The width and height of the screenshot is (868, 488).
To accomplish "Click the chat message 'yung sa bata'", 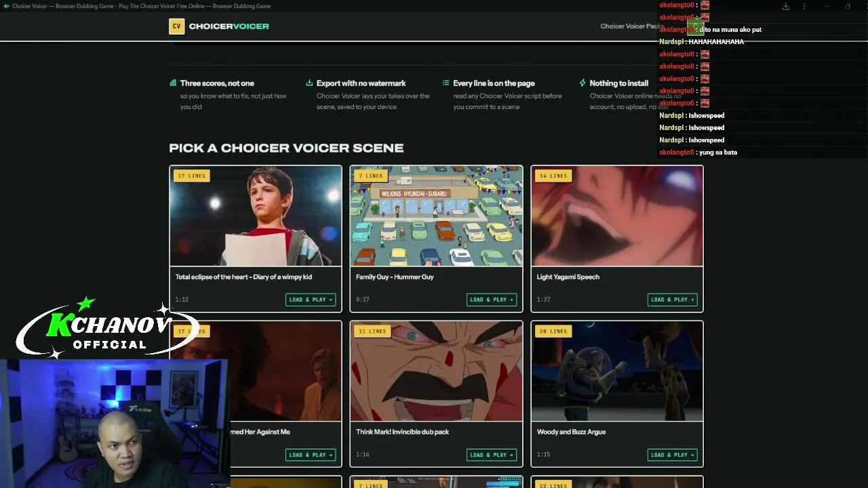I will point(718,152).
